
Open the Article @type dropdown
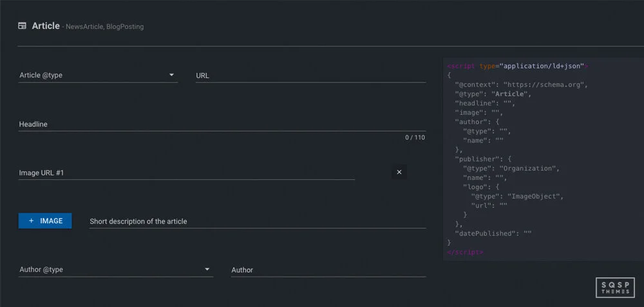pyautogui.click(x=98, y=75)
